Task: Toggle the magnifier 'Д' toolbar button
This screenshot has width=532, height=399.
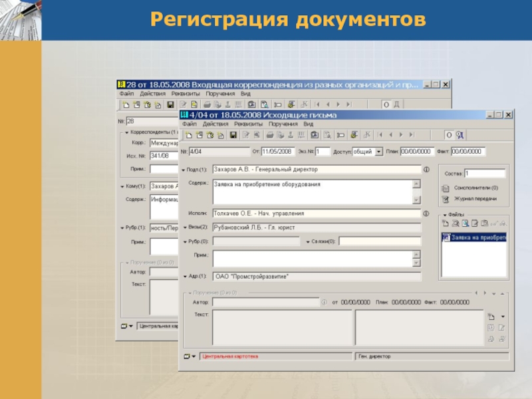Action: coord(460,135)
